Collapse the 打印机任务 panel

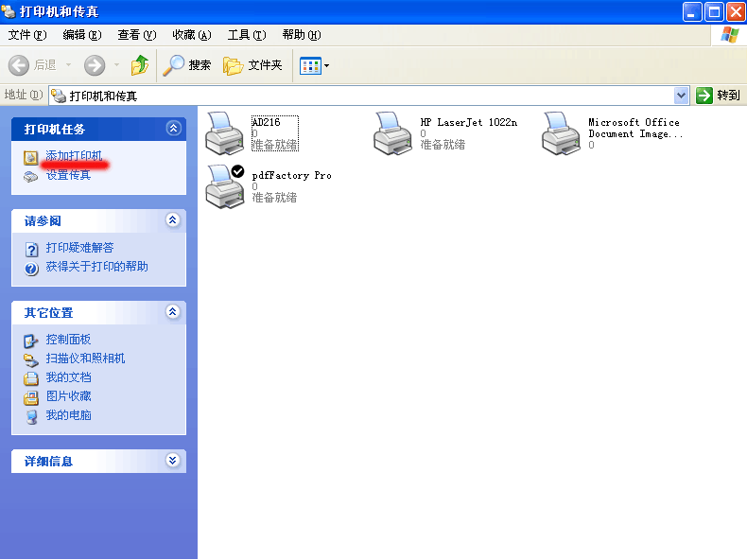pos(173,129)
